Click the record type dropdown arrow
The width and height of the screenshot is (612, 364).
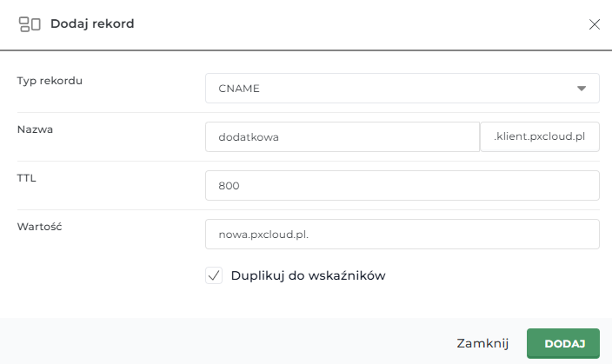click(x=581, y=89)
